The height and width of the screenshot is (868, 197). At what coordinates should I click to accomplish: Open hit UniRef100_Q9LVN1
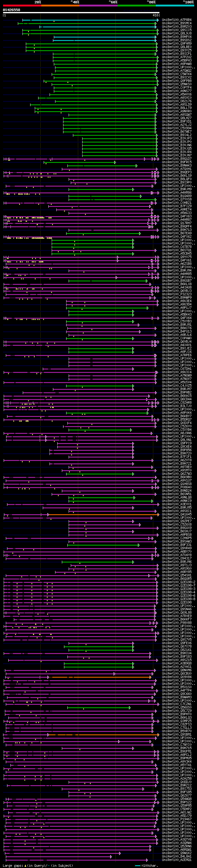[177, 440]
